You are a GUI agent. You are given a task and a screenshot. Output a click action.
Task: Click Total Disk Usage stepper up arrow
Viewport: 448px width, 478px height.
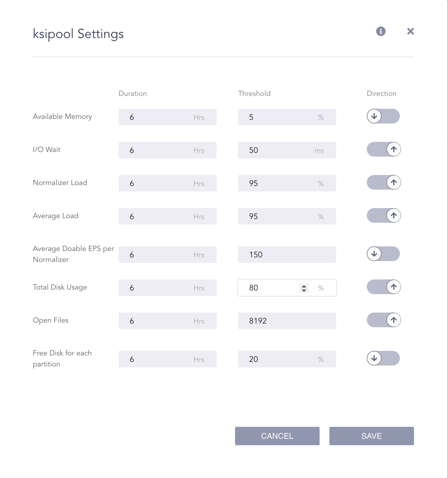point(303,286)
